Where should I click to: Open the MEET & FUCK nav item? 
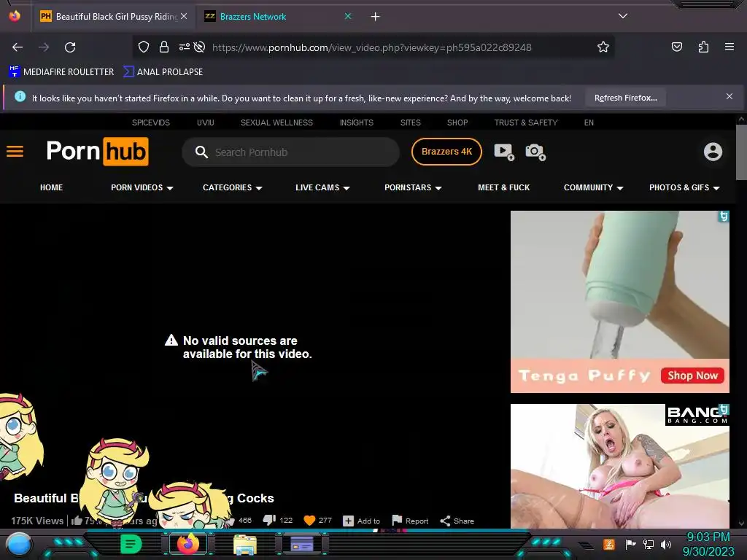(x=503, y=187)
